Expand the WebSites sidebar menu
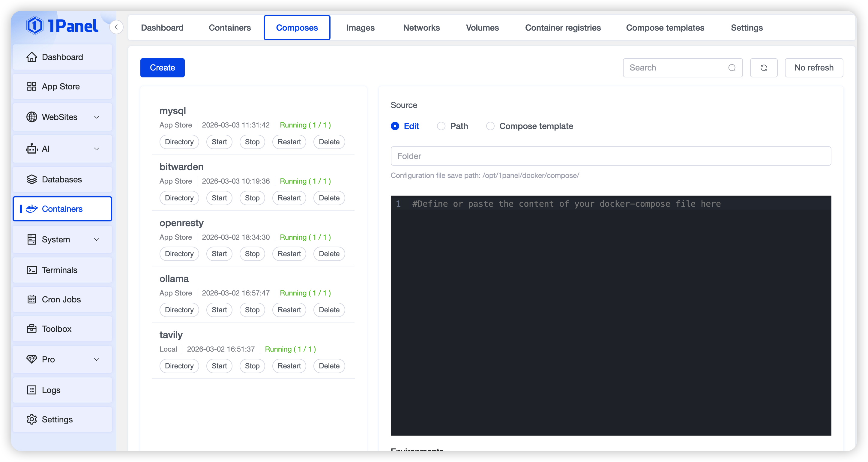 coord(96,117)
